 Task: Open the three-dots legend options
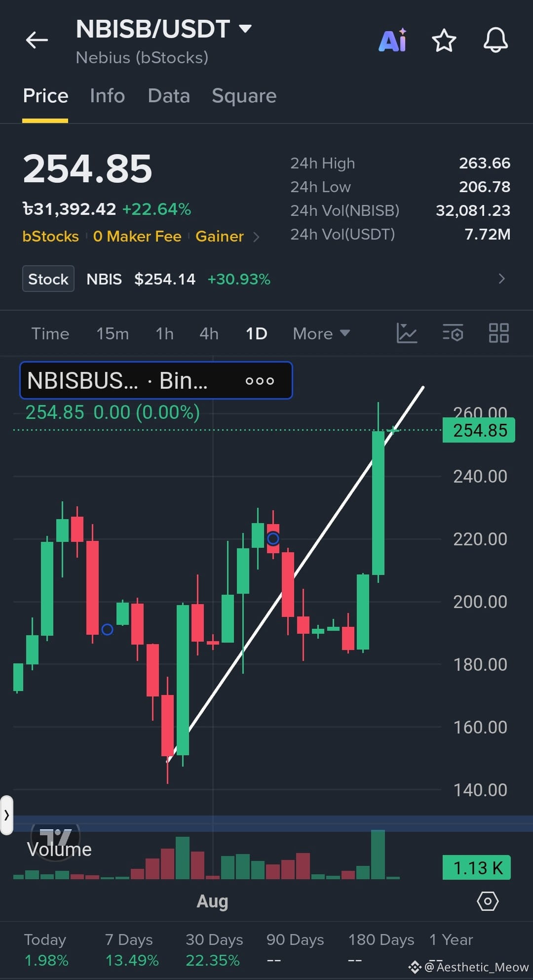coord(260,381)
